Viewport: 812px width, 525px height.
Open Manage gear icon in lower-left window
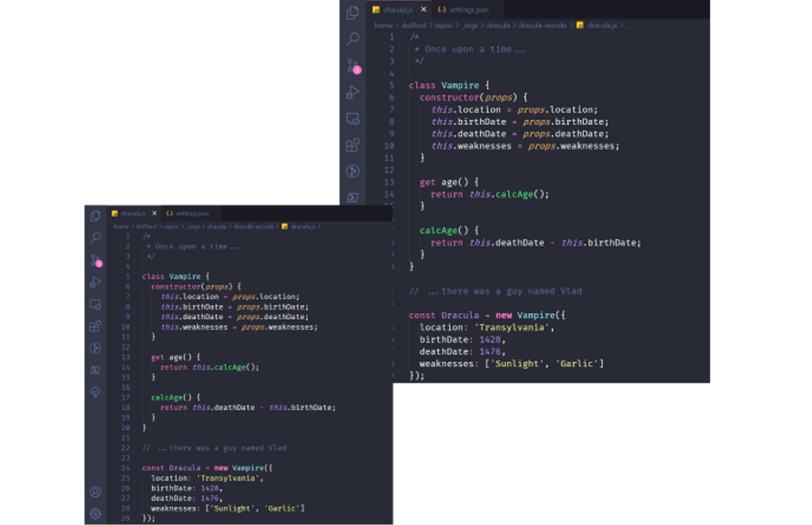coord(96,514)
